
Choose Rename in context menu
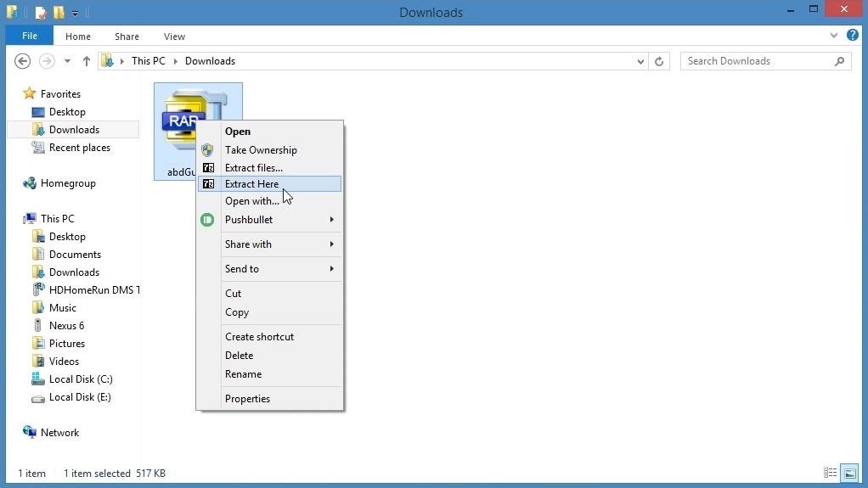269,374
